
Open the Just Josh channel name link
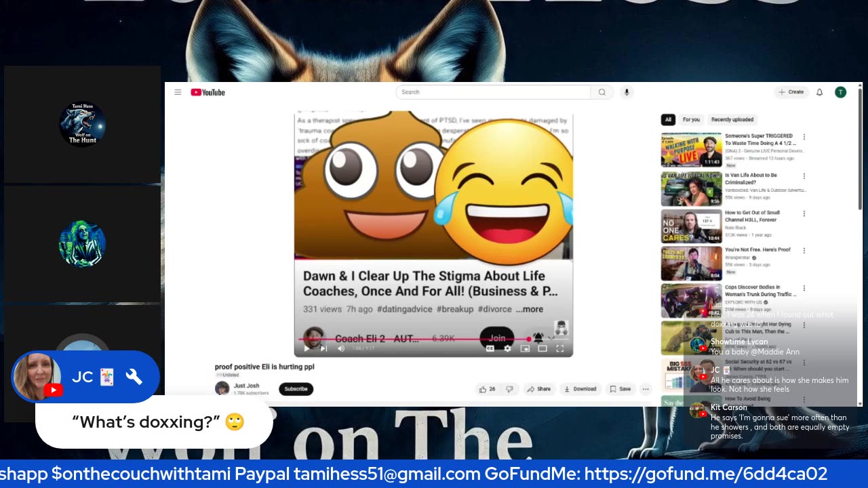pyautogui.click(x=247, y=386)
